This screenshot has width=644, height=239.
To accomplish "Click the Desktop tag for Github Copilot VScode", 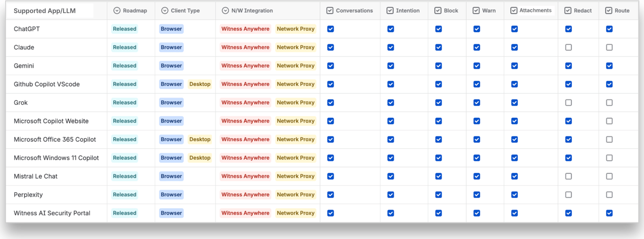I will coord(200,84).
